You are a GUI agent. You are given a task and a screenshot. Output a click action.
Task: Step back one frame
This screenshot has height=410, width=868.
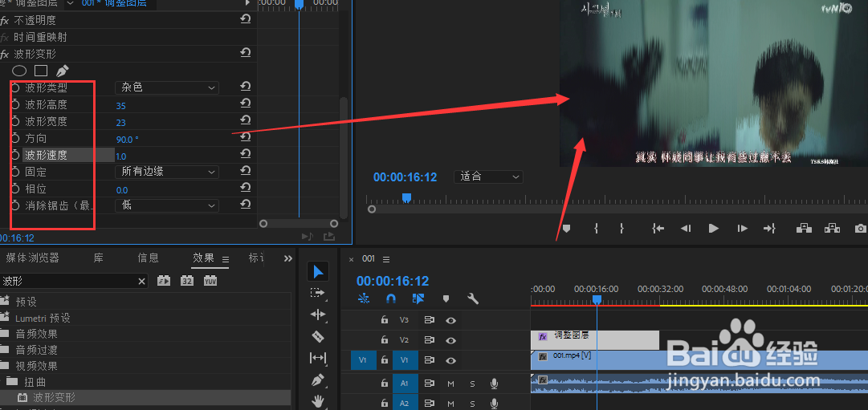[686, 228]
